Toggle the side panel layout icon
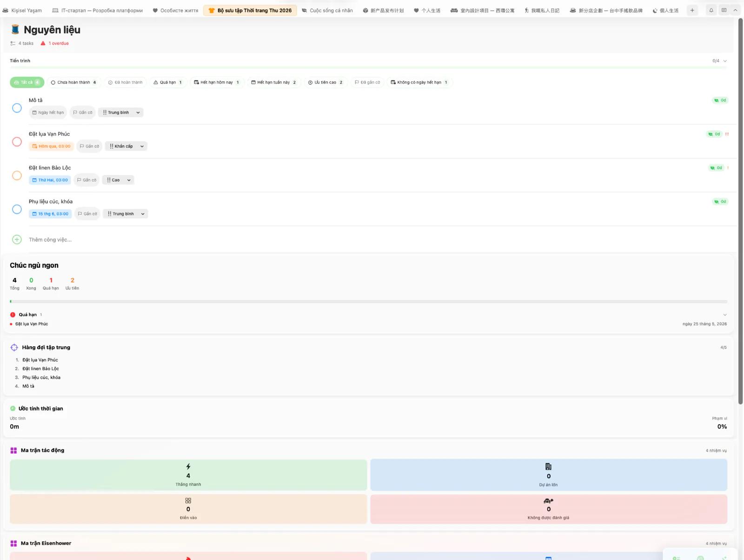 click(x=724, y=10)
